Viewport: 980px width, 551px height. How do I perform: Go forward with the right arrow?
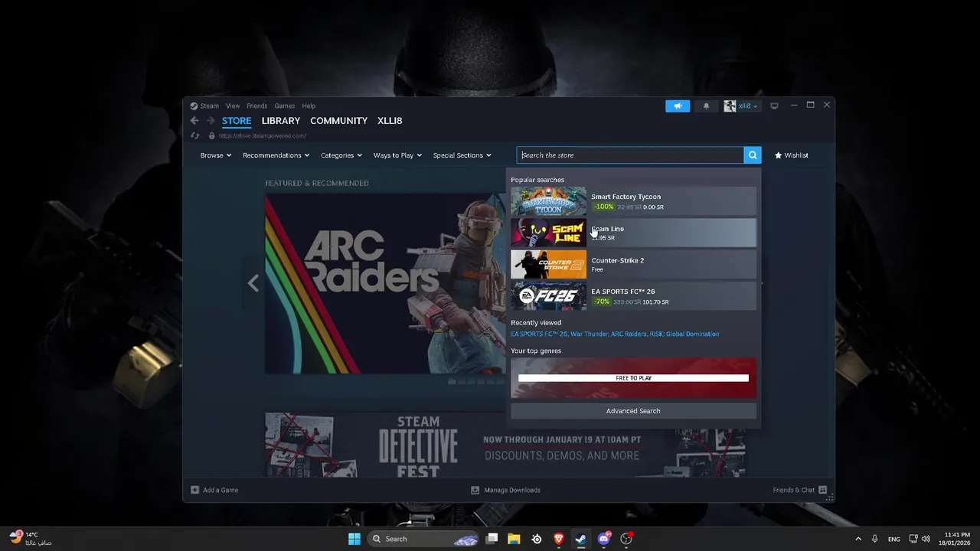[x=211, y=121]
